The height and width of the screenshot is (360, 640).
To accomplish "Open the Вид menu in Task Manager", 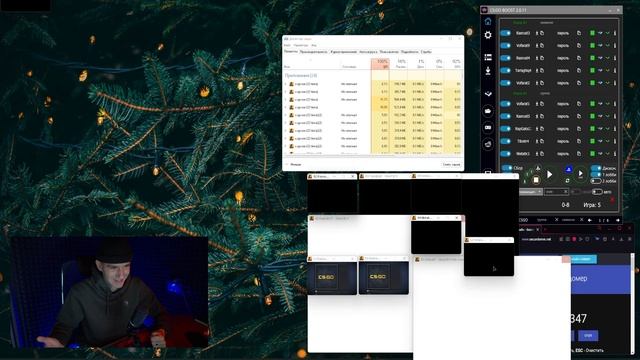I will click(x=313, y=45).
